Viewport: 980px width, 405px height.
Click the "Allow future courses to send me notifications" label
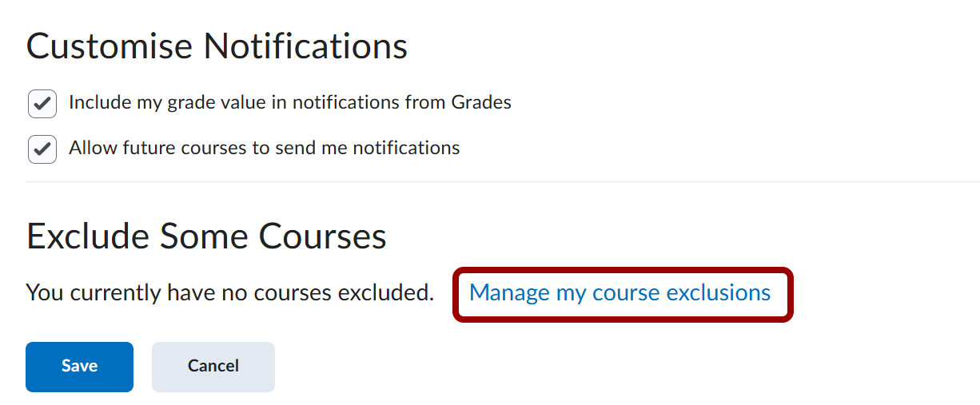click(264, 148)
